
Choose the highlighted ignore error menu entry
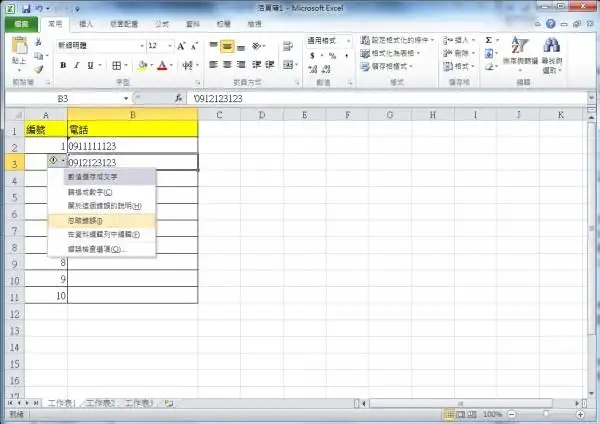[x=102, y=221]
